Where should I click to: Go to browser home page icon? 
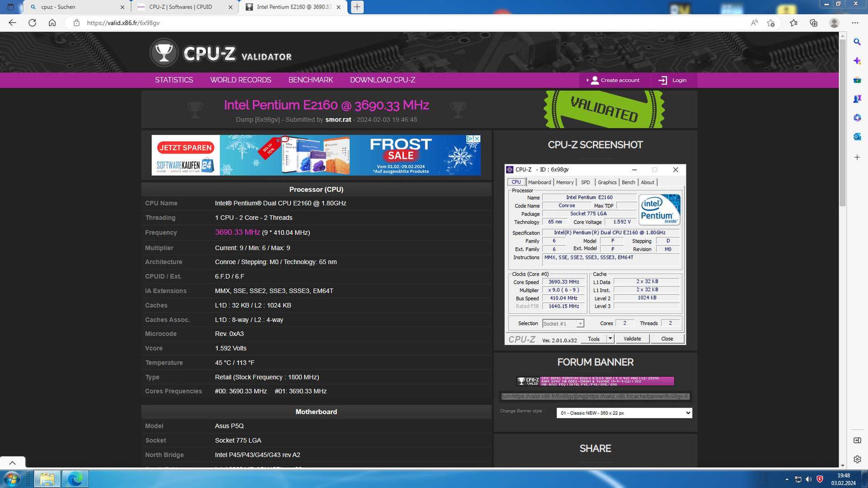pos(52,23)
